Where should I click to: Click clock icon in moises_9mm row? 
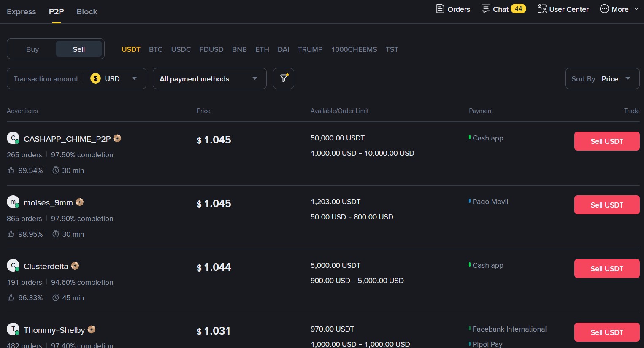point(56,234)
